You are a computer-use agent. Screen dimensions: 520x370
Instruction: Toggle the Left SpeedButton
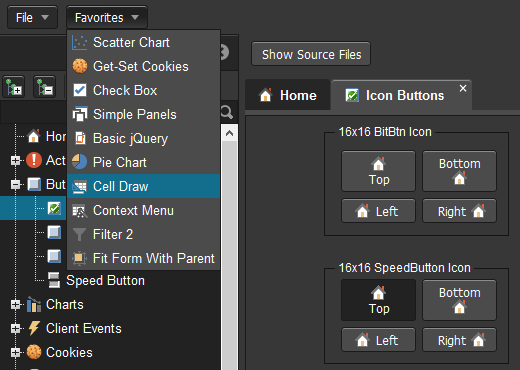[x=378, y=340]
